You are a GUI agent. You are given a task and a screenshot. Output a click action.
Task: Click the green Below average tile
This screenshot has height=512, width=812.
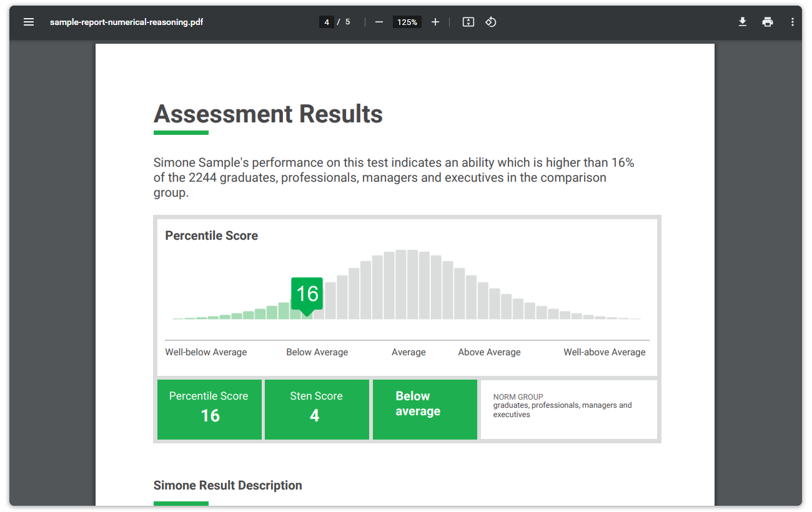pos(425,409)
